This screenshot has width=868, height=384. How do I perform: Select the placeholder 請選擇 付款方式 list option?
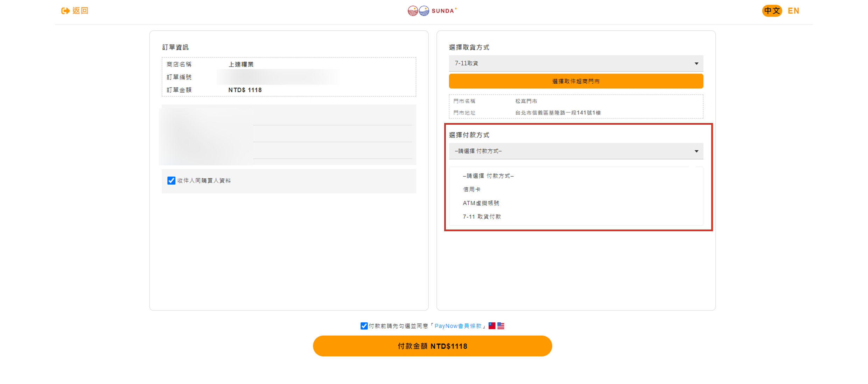[488, 176]
